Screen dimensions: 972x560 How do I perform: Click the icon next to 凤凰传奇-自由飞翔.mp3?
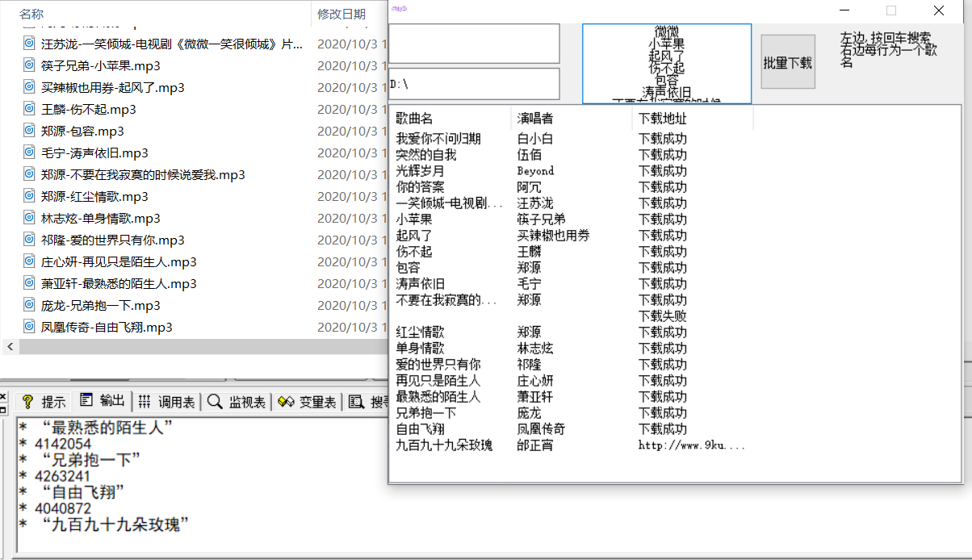pyautogui.click(x=29, y=327)
